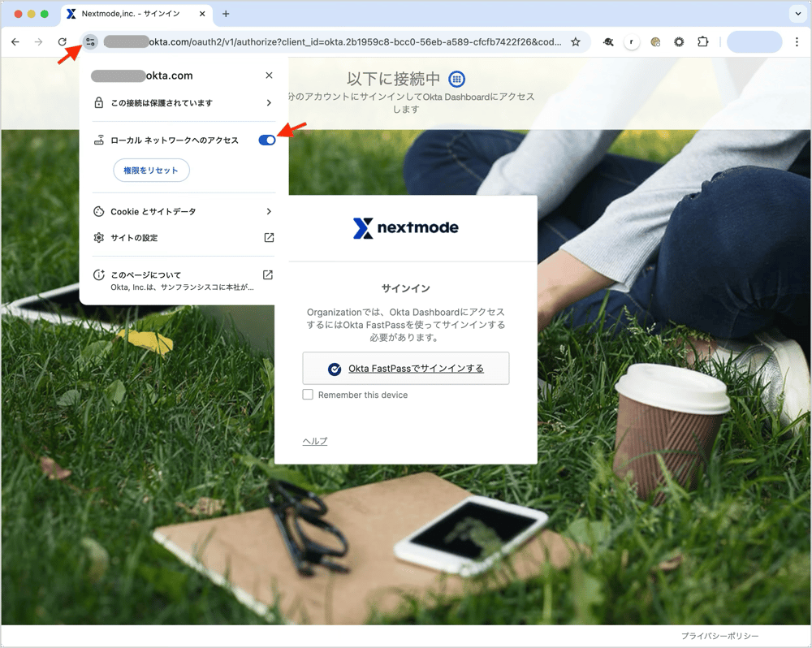Bookmark this page with star icon
Viewport: 812px width, 648px height.
[x=576, y=42]
